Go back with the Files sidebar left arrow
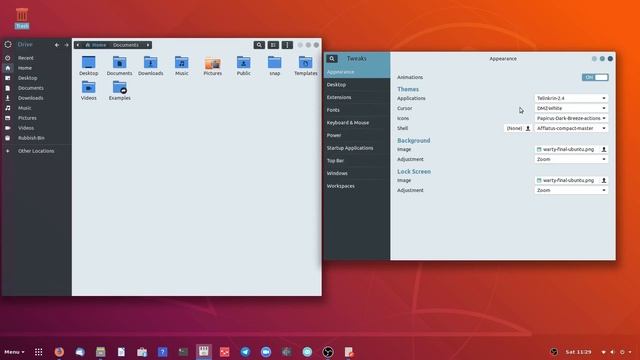Screen dimensions: 640x360 (57, 45)
